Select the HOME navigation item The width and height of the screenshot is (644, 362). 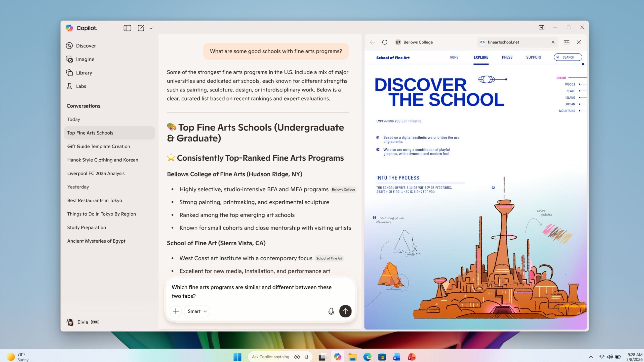pos(454,57)
